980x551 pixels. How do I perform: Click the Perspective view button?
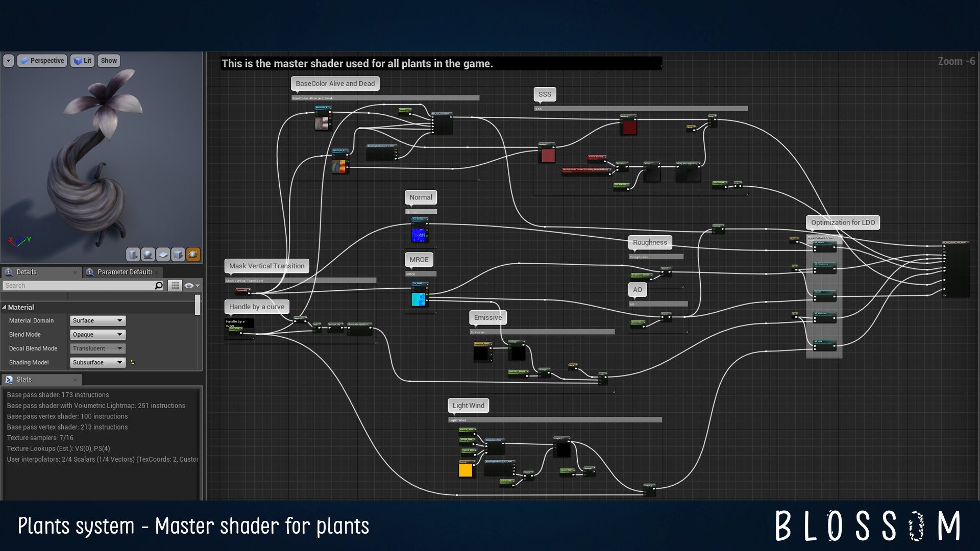point(42,60)
